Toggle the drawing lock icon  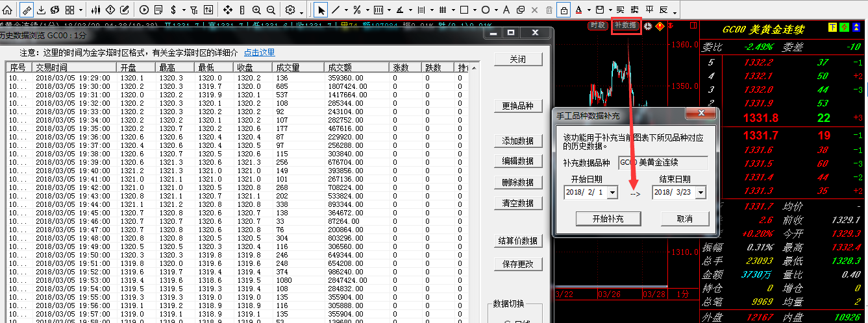click(564, 10)
